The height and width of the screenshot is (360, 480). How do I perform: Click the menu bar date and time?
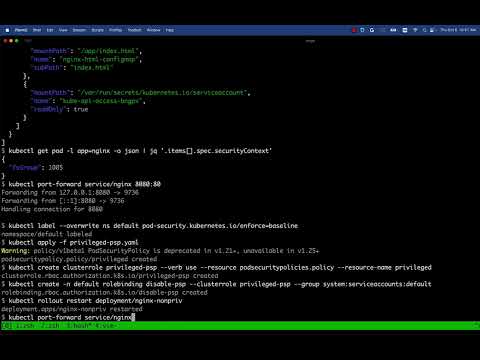pos(458,30)
